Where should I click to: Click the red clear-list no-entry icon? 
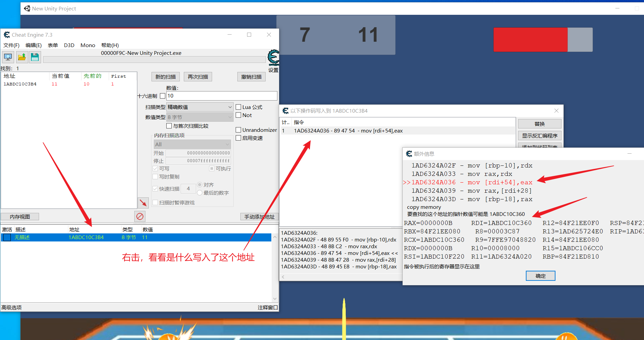pos(140,216)
